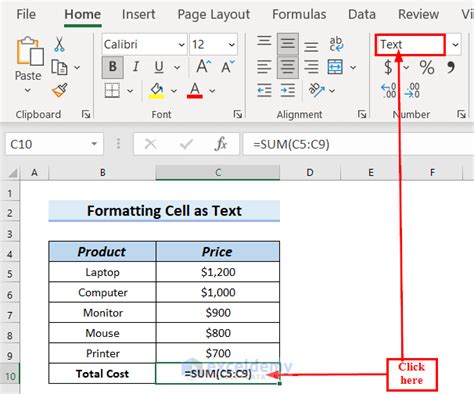The width and height of the screenshot is (474, 394).
Task: Click the Orientation text angle icon
Action: pyautogui.click(x=316, y=90)
